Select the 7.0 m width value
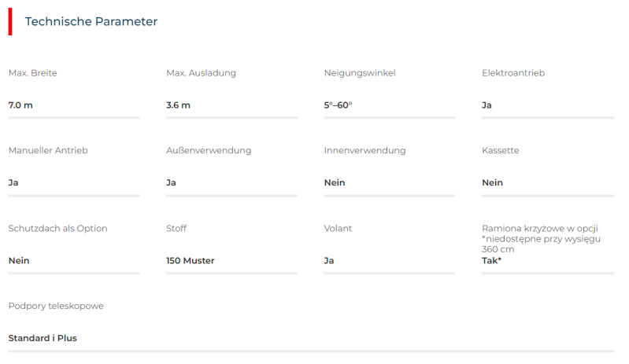Image resolution: width=629 pixels, height=364 pixels. pyautogui.click(x=20, y=105)
